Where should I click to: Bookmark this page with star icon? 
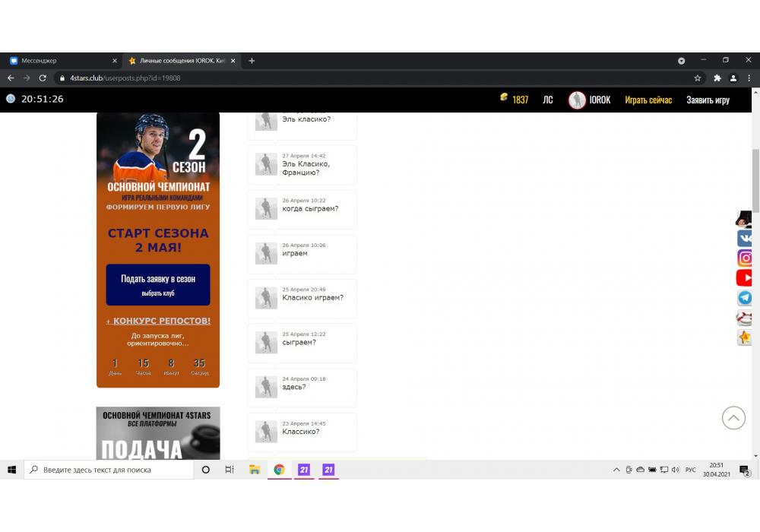coord(697,78)
